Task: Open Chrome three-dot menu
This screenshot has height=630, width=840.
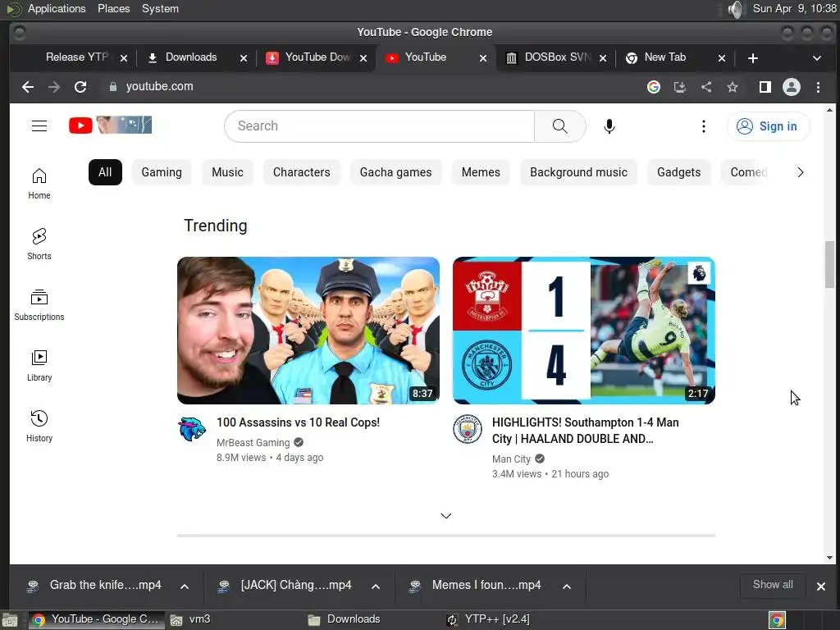Action: tap(818, 87)
